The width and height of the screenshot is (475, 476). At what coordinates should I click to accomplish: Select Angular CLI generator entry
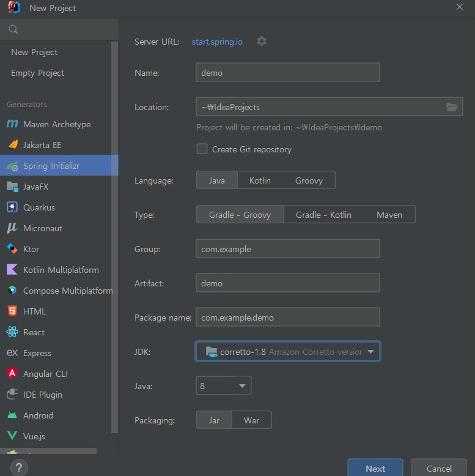point(56,373)
